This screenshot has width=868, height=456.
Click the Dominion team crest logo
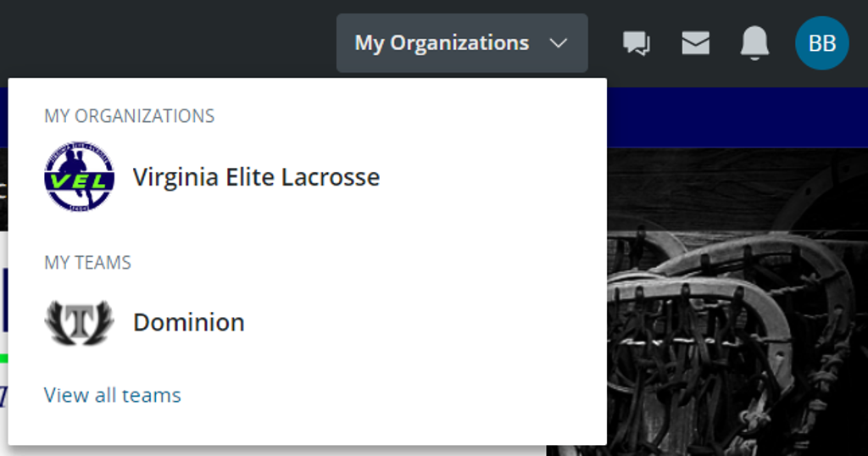click(79, 322)
